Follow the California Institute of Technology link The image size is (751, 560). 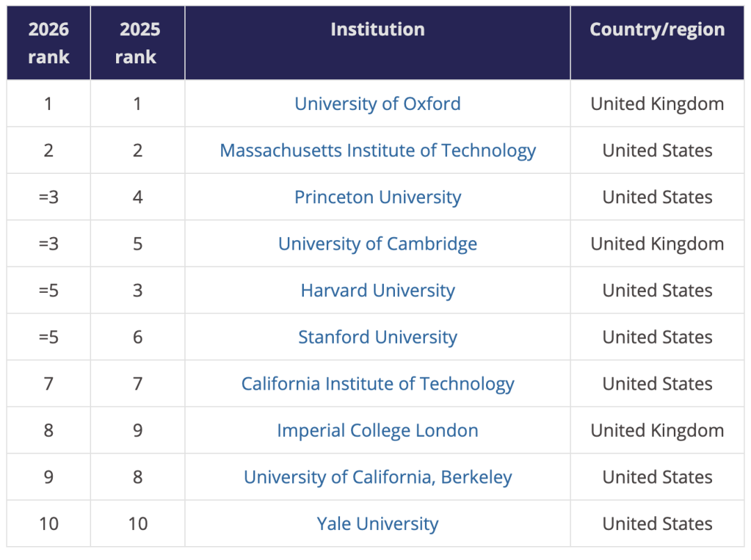tap(378, 383)
